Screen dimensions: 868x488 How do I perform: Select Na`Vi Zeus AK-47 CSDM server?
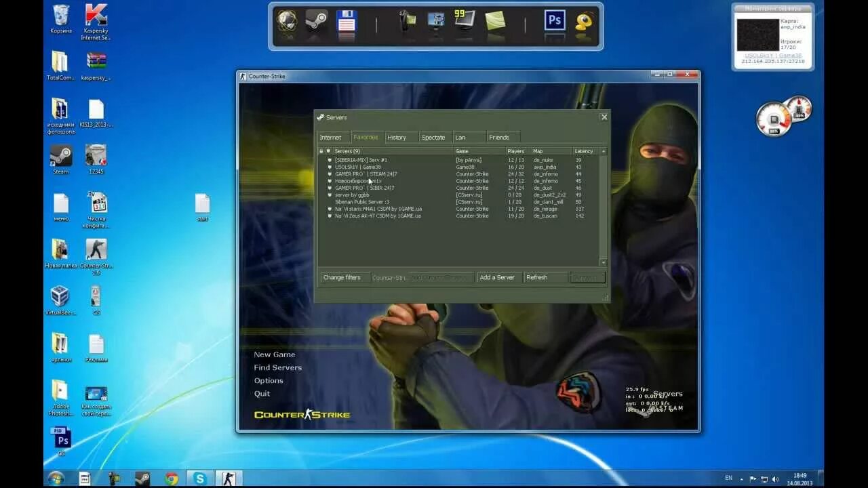click(x=458, y=216)
